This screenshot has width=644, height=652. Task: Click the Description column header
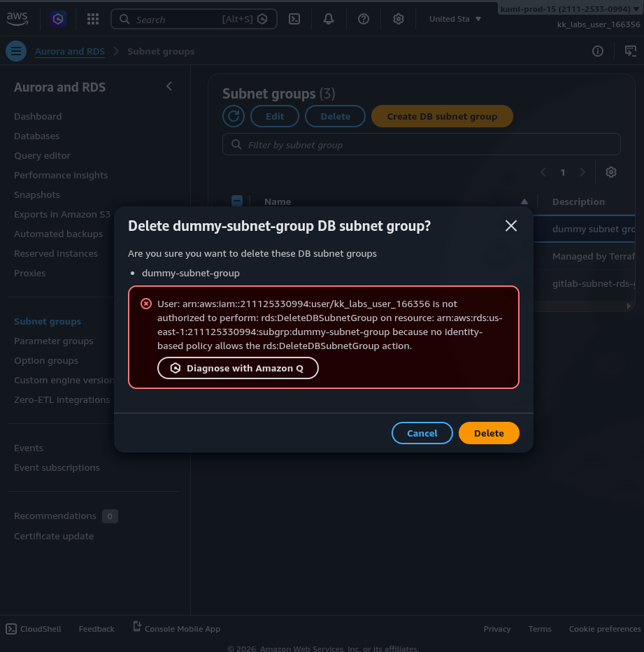(x=578, y=201)
